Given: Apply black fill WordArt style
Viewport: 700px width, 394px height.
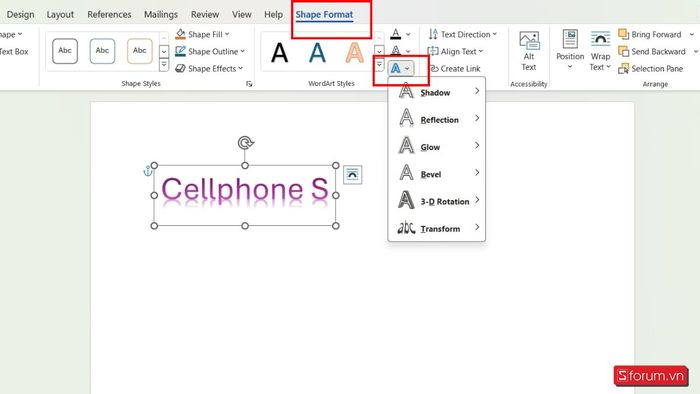Looking at the screenshot, I should (x=279, y=53).
